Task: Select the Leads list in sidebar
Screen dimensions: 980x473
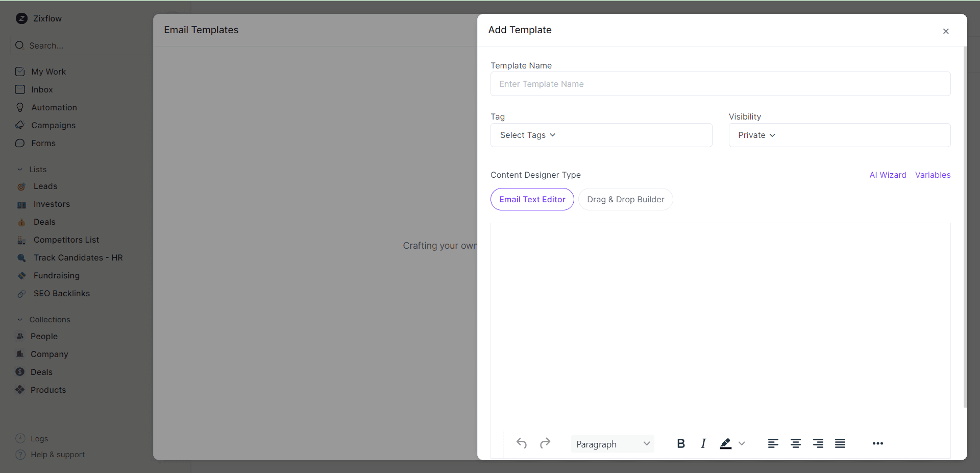Action: point(45,186)
